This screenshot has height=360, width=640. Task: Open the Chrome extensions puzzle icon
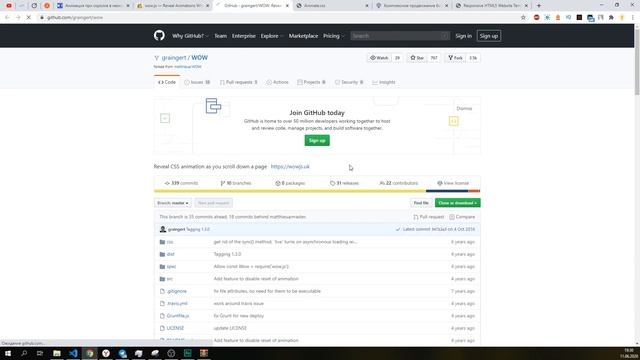click(611, 18)
